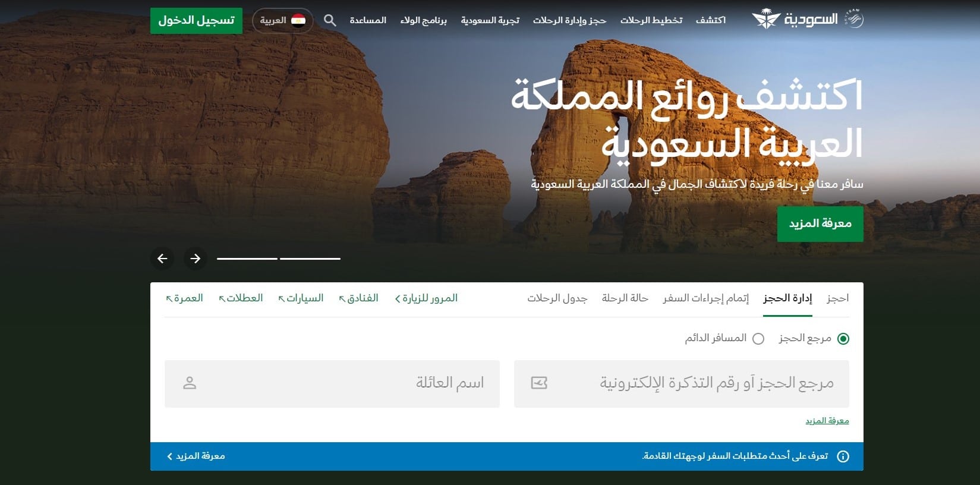Switch to جدول الرحلات tab
The image size is (980, 485).
[x=557, y=298]
